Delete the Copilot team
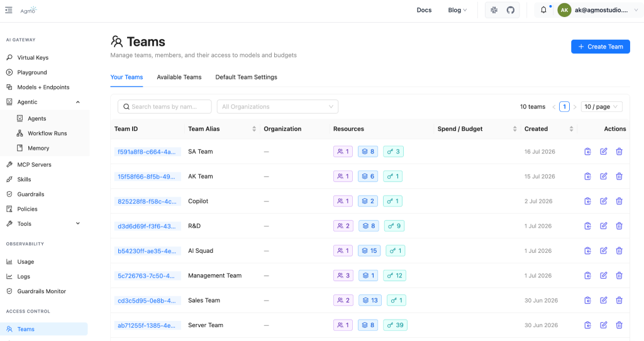 point(619,201)
